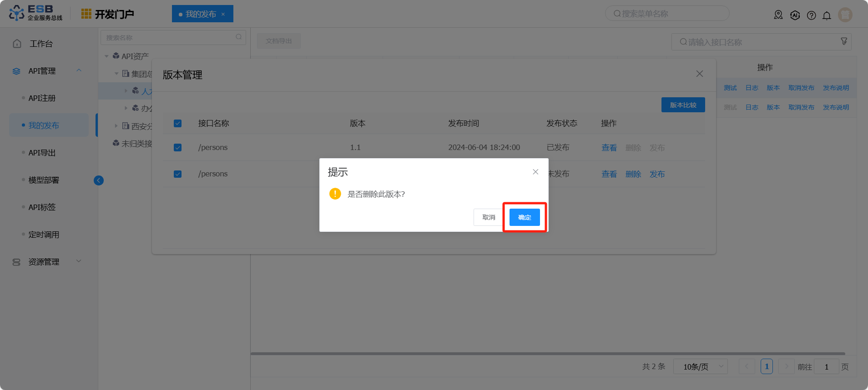
Task: Click 删除 in the 未发布 row
Action: pos(633,174)
